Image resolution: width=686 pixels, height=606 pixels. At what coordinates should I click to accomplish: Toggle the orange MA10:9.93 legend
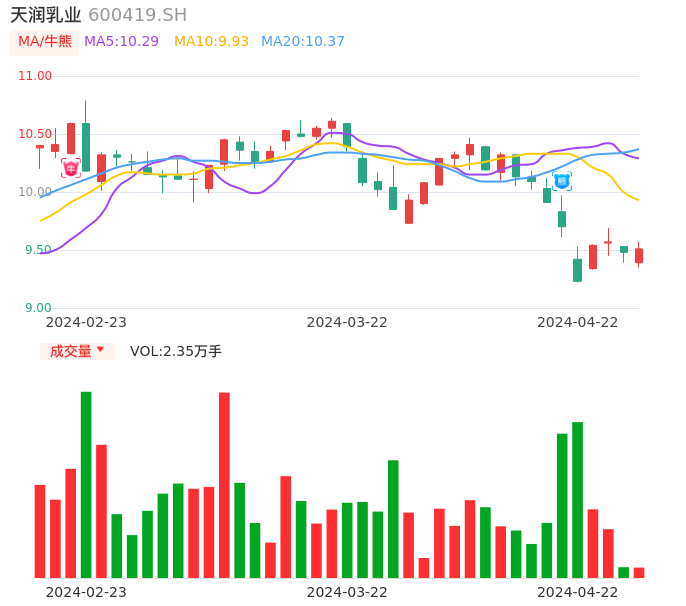[211, 42]
